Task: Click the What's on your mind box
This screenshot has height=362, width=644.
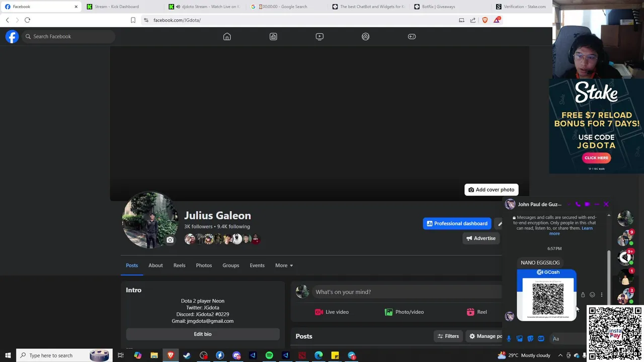Action: click(x=407, y=292)
